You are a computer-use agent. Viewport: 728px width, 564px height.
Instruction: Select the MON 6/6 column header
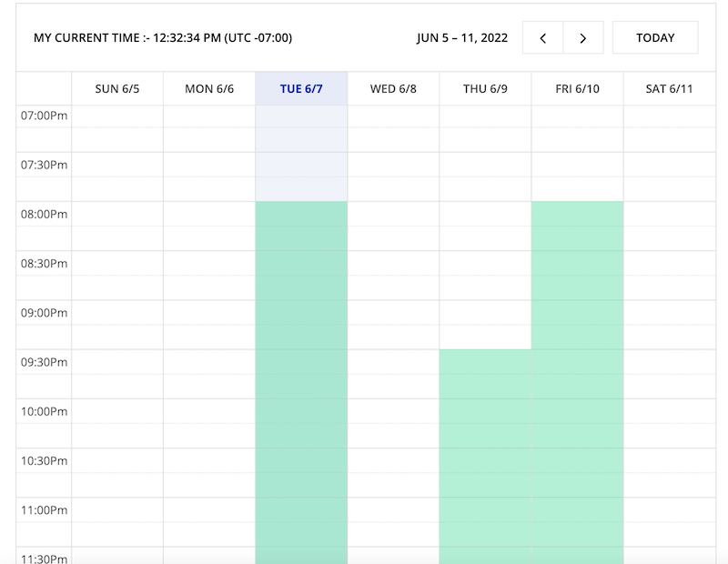(209, 88)
